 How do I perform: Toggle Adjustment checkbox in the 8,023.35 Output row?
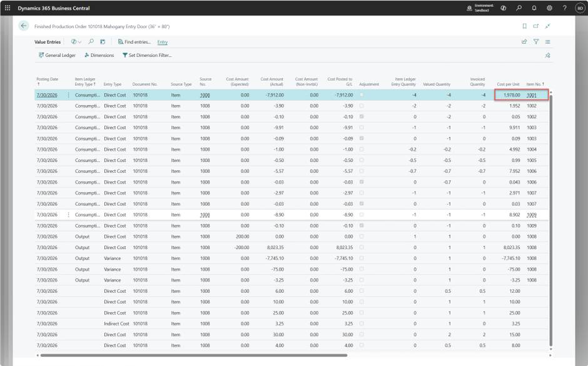point(362,248)
